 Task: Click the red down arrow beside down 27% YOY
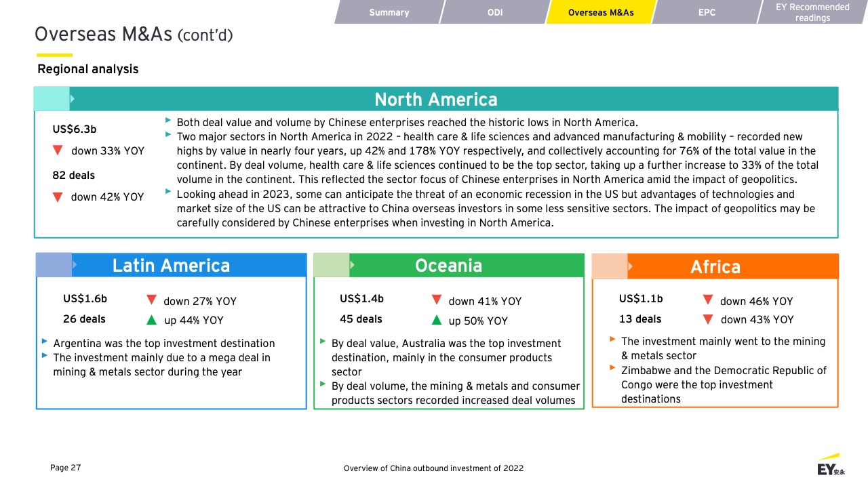pyautogui.click(x=151, y=300)
